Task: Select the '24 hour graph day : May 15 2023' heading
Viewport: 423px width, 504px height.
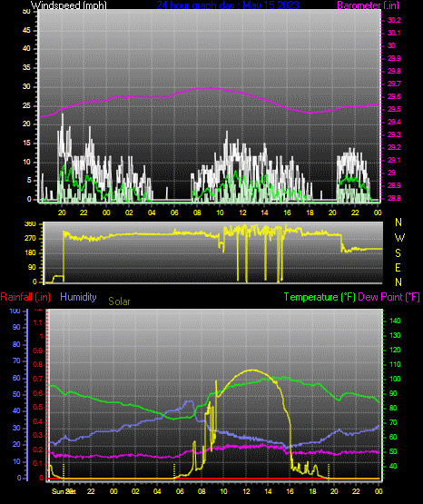Action: pyautogui.click(x=228, y=5)
